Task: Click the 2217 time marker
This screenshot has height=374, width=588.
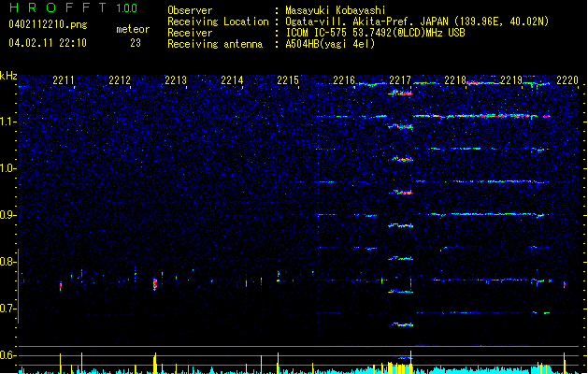Action: click(x=400, y=80)
